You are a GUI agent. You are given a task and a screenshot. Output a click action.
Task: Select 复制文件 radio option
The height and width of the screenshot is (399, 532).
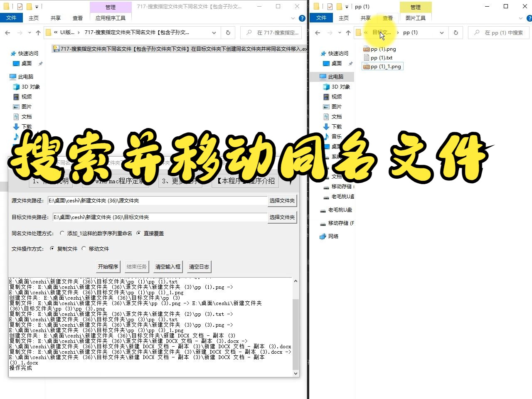tap(64, 249)
